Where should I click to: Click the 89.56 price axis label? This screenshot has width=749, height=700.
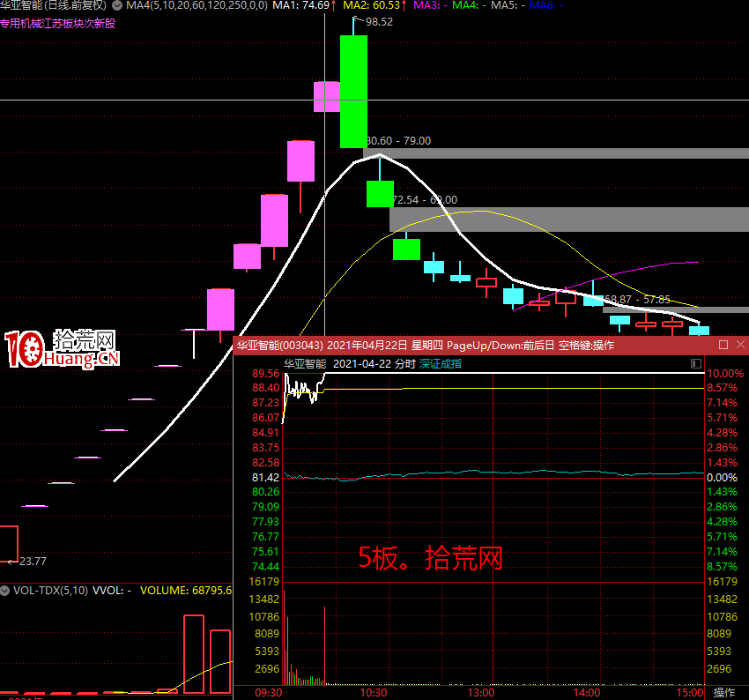[265, 374]
